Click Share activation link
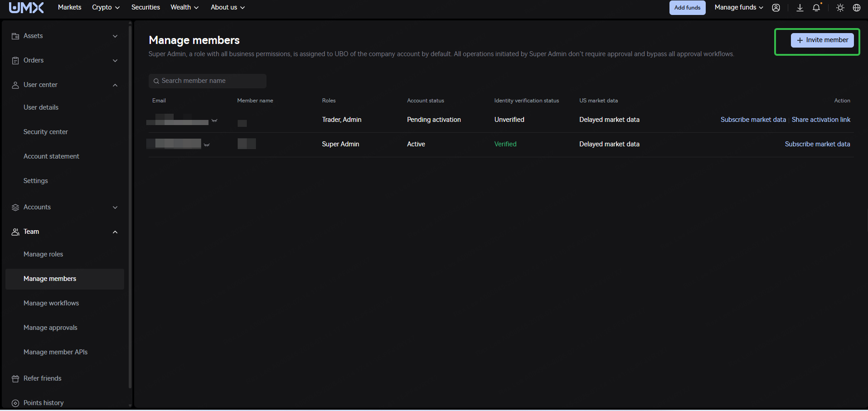Image resolution: width=868 pixels, height=411 pixels. click(821, 120)
